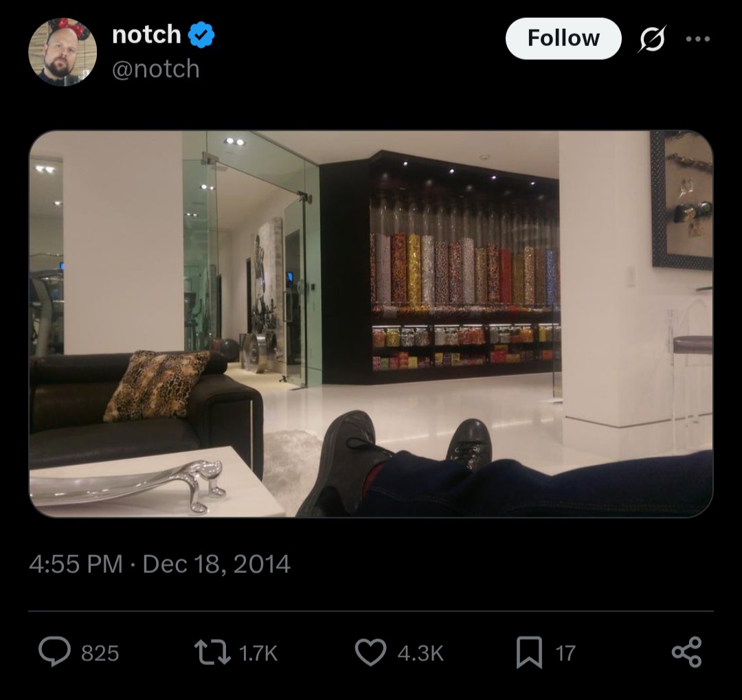This screenshot has height=700, width=742.
Task: Open the Grok slashed-circle icon
Action: tap(652, 38)
